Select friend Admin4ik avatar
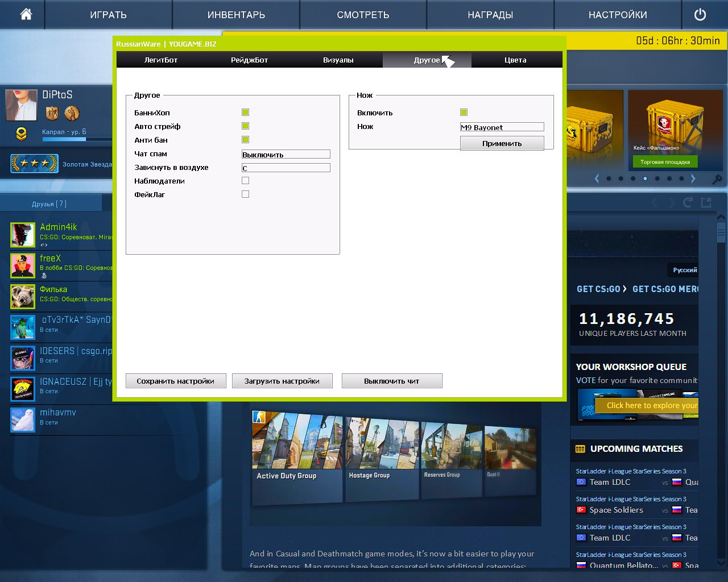The width and height of the screenshot is (728, 582). coord(23,235)
